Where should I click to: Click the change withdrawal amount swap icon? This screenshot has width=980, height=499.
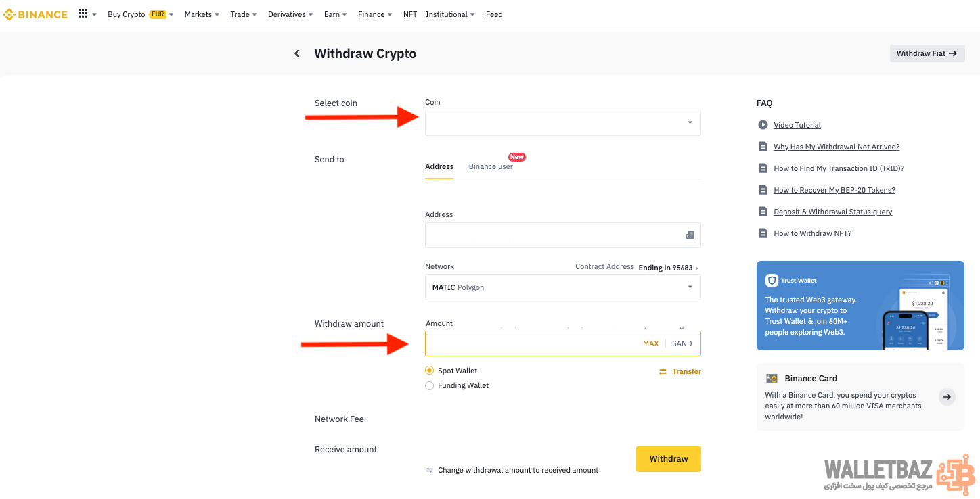click(429, 470)
